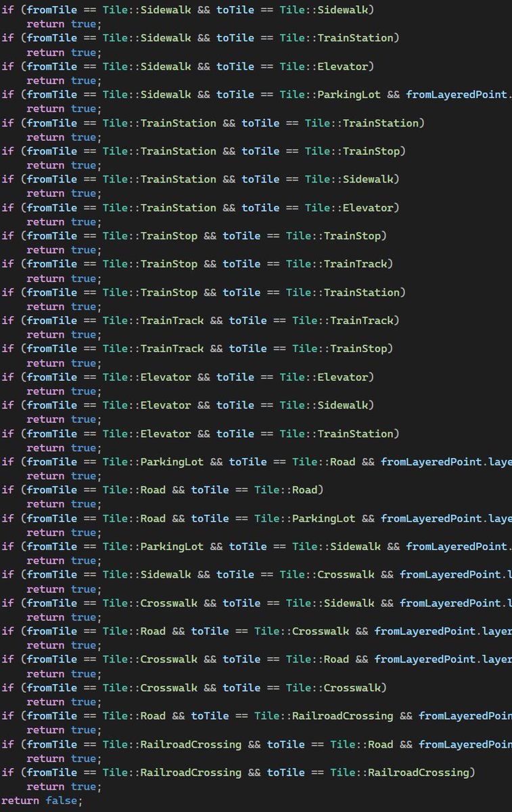The image size is (512, 812).
Task: Click the Elevator to Sidewalk if-line
Action: click(x=188, y=405)
